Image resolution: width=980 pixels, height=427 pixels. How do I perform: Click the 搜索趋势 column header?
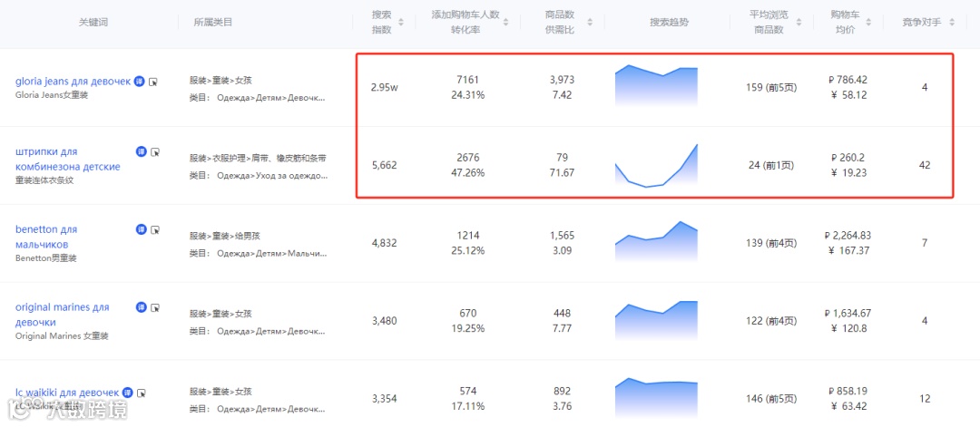coord(669,23)
